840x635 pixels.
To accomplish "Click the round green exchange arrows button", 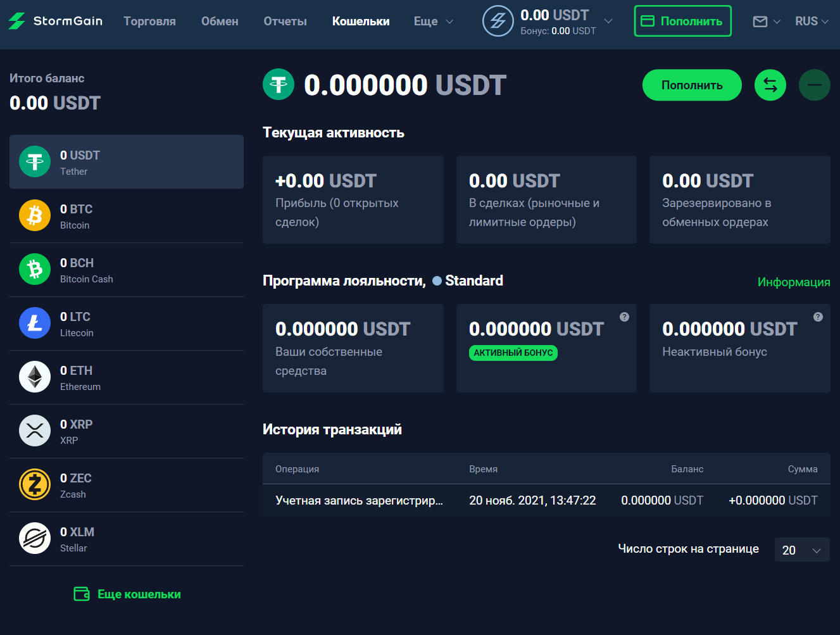I will [x=770, y=85].
